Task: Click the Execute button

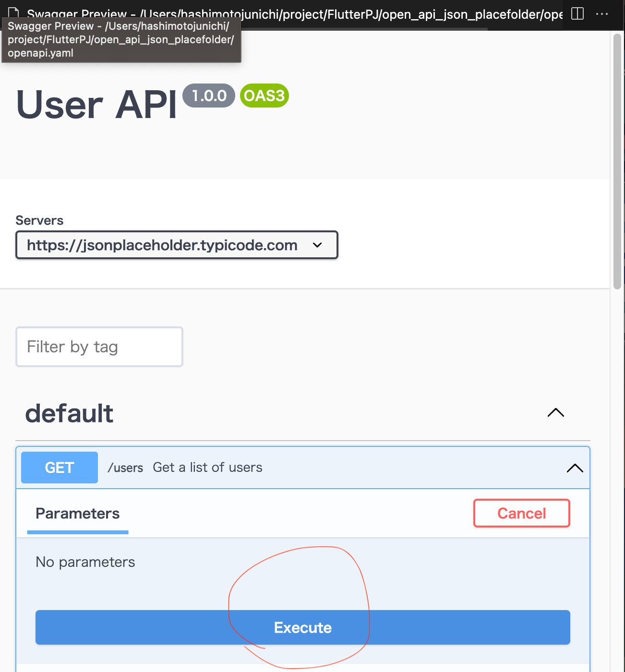Action: pos(303,627)
